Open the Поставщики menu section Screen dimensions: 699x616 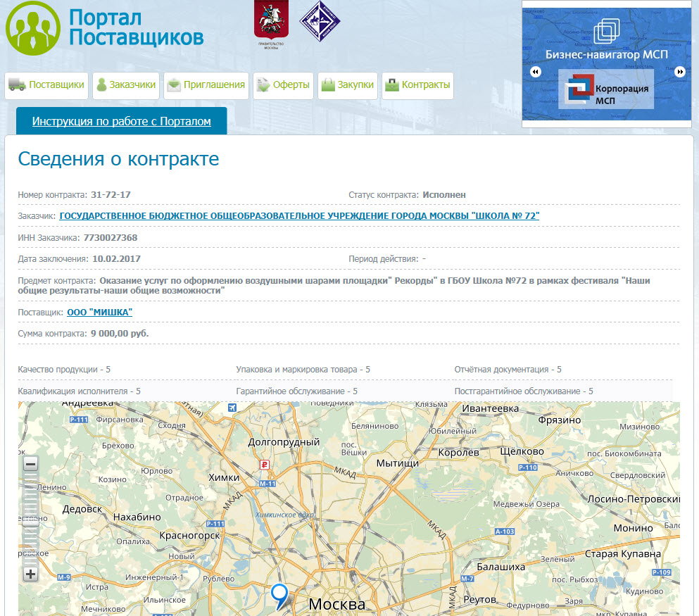coord(46,86)
